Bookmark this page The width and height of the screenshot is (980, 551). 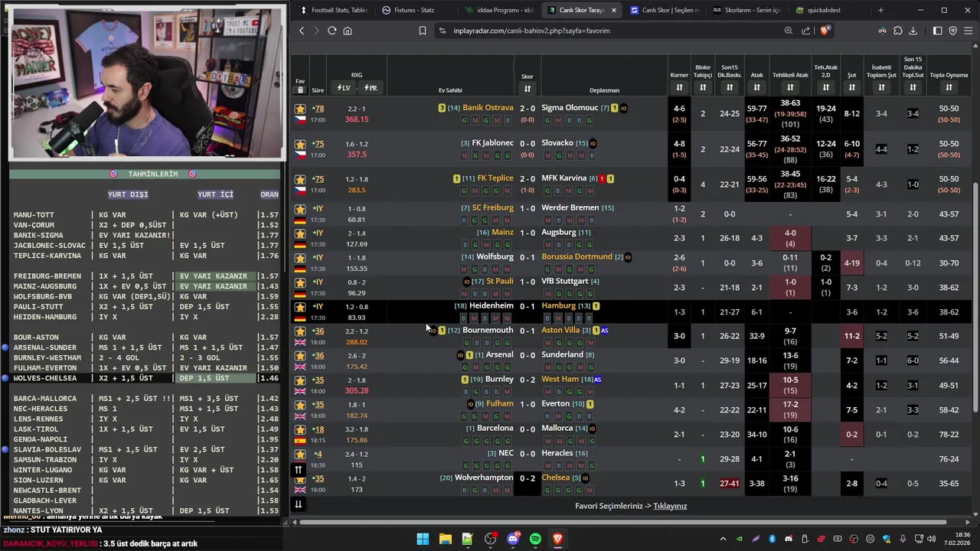point(422,31)
